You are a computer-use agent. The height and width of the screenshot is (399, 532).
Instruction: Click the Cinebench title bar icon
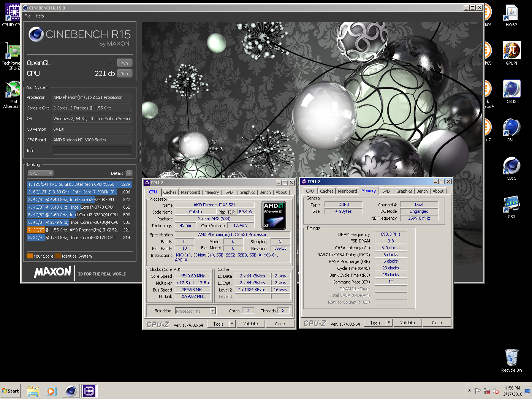[x=25, y=8]
